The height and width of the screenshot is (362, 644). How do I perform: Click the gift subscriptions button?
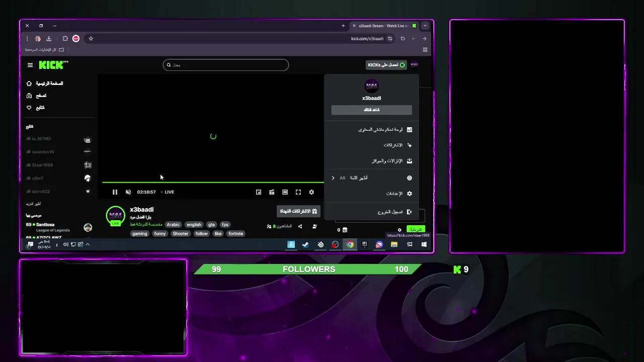click(298, 211)
